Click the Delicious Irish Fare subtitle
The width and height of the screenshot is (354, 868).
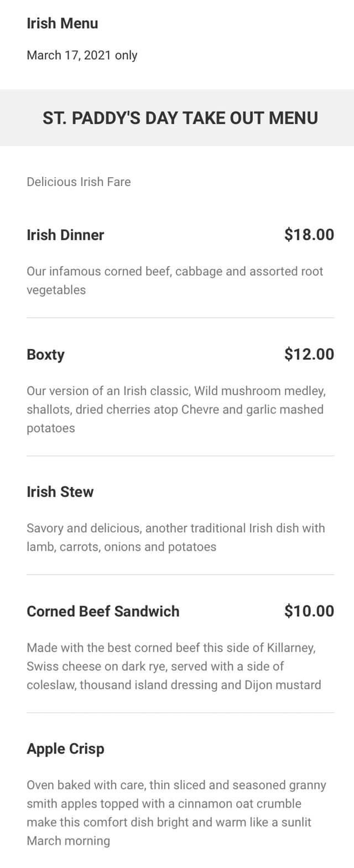coord(79,182)
